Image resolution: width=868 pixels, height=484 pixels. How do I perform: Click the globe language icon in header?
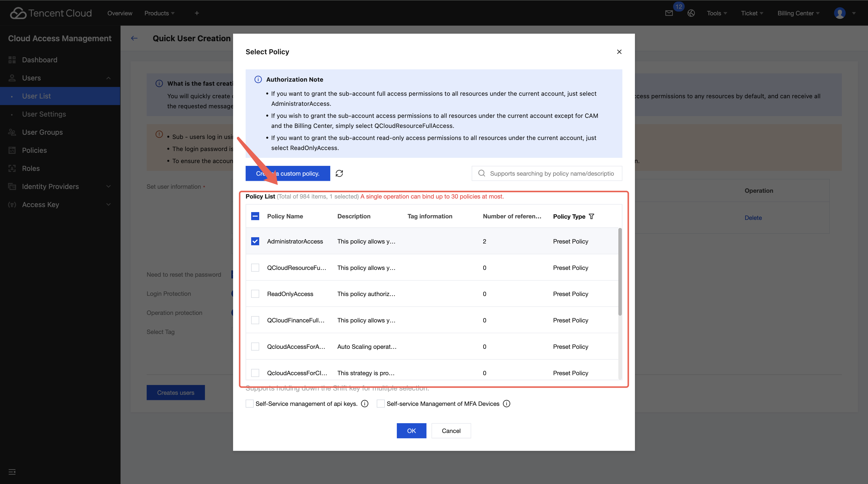pos(691,13)
